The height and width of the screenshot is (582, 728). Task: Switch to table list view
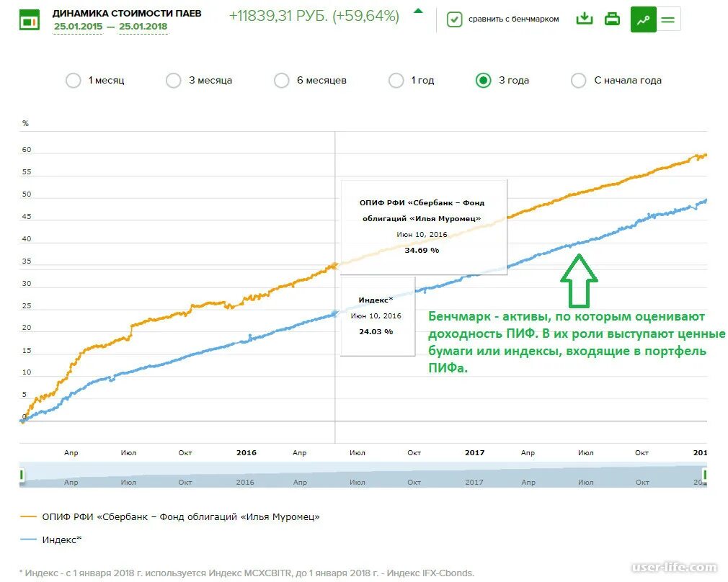coord(668,19)
